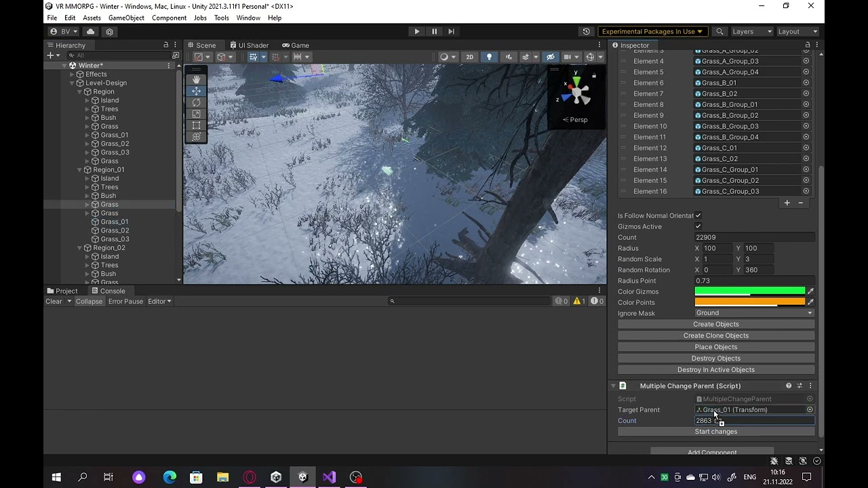
Task: Open the Undo History icon
Action: pos(587,31)
